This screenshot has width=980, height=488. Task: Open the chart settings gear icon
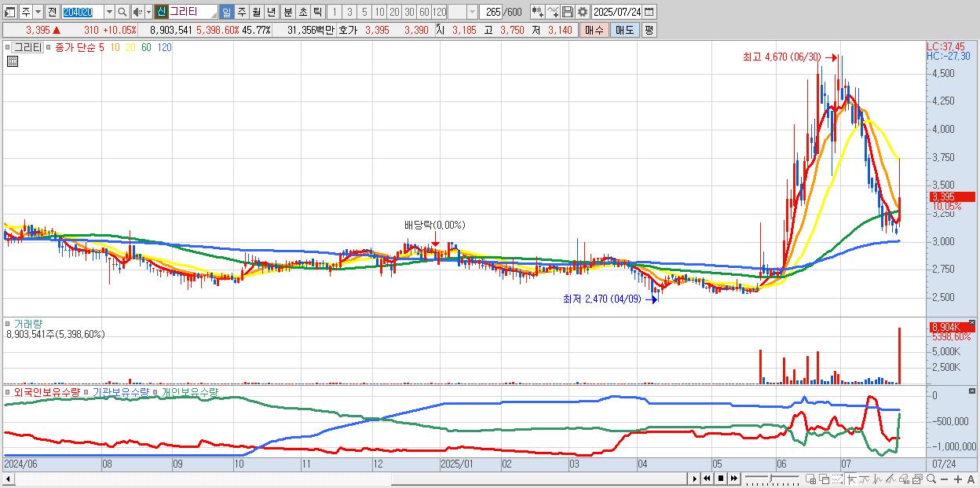[x=582, y=12]
